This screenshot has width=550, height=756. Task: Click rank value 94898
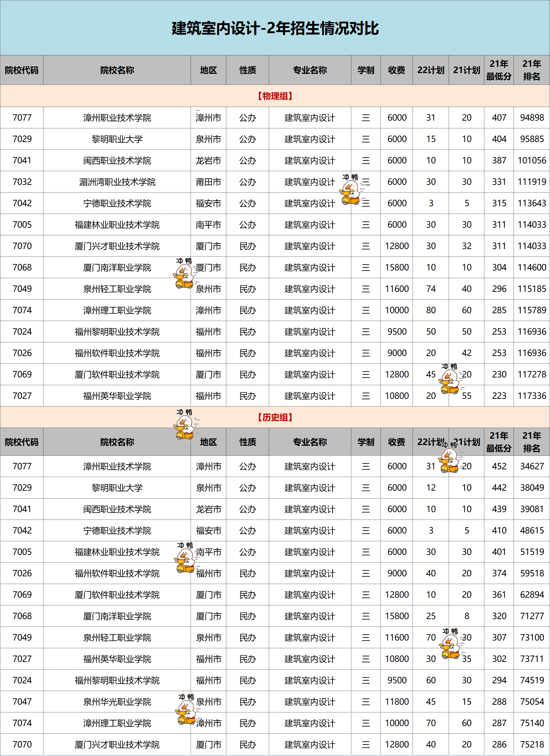point(532,118)
